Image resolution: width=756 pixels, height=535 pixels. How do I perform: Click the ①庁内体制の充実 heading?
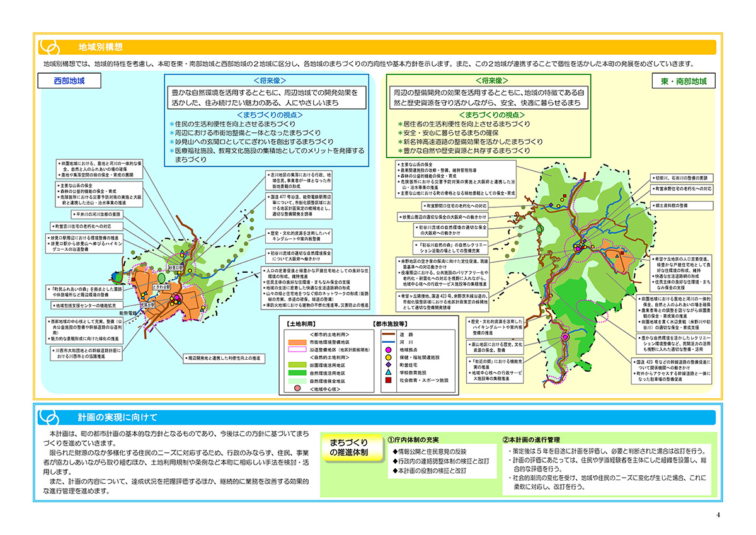click(x=413, y=439)
